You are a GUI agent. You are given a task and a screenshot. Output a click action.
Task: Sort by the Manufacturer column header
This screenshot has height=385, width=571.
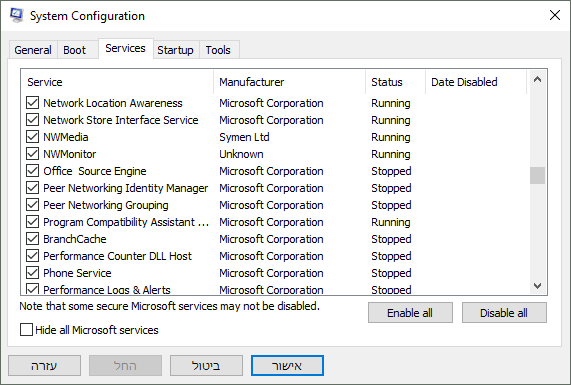[x=290, y=82]
